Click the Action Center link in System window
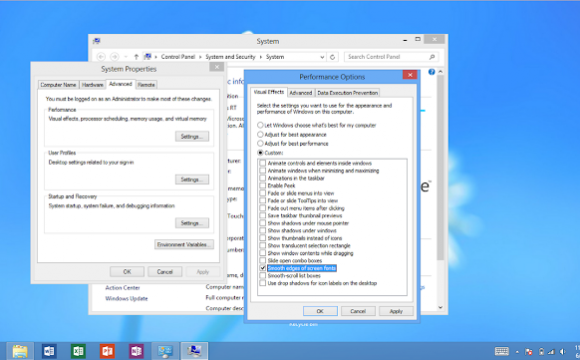 [122, 287]
